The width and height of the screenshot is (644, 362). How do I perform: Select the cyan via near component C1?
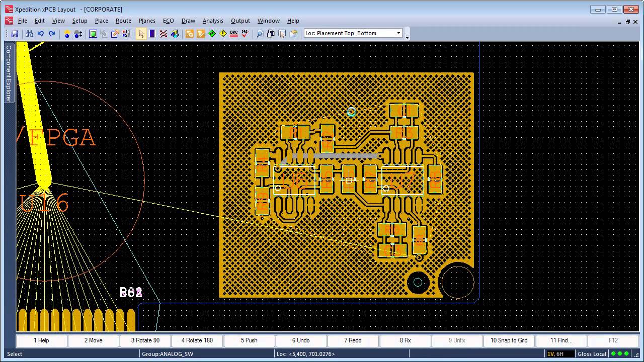[351, 112]
